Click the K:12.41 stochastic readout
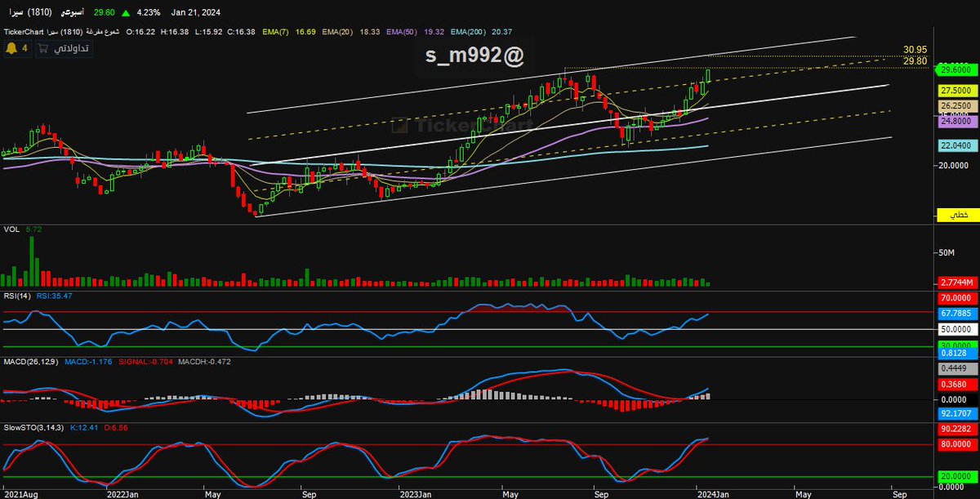 point(85,427)
